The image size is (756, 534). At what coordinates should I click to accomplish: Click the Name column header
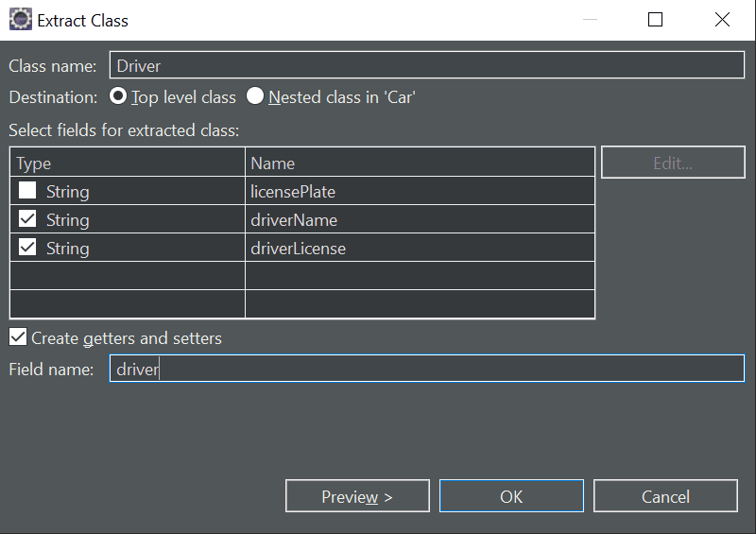420,163
